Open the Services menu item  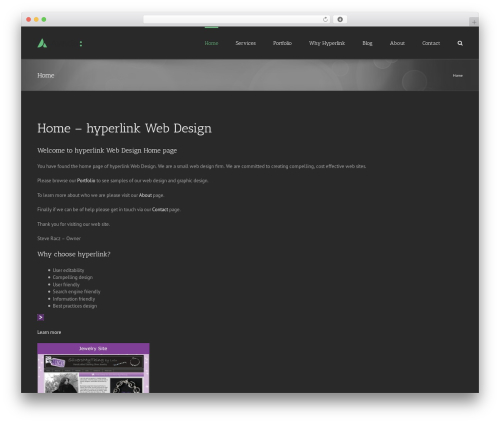[x=246, y=43]
